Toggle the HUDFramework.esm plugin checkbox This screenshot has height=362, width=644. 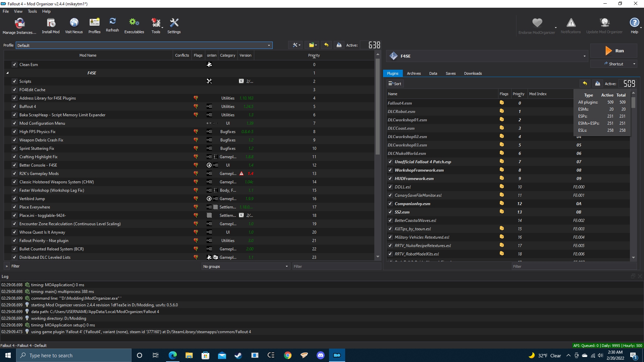point(390,179)
